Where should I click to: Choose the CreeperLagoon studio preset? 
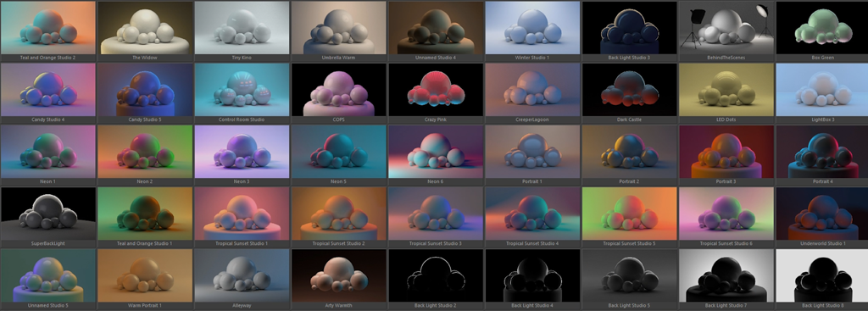pyautogui.click(x=532, y=90)
